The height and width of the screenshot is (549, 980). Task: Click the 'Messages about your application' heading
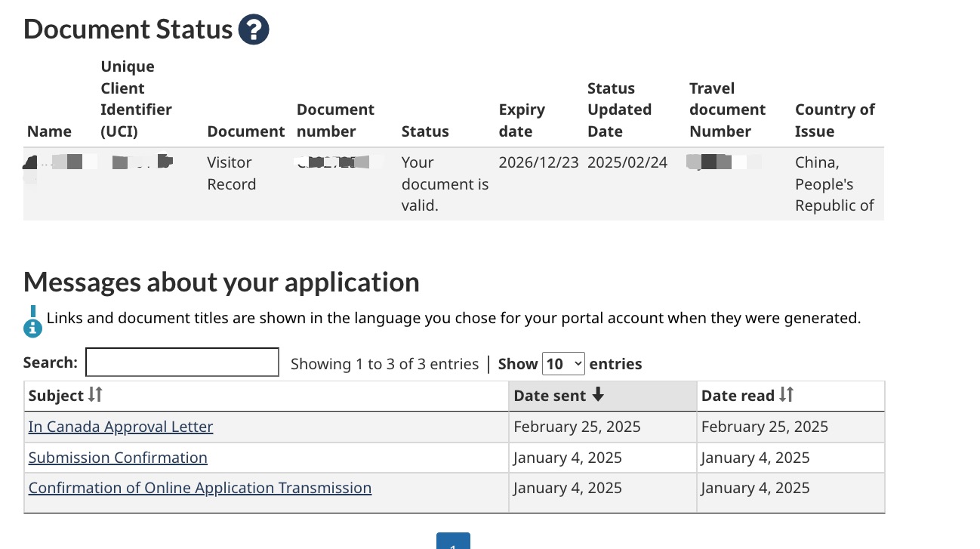(221, 282)
